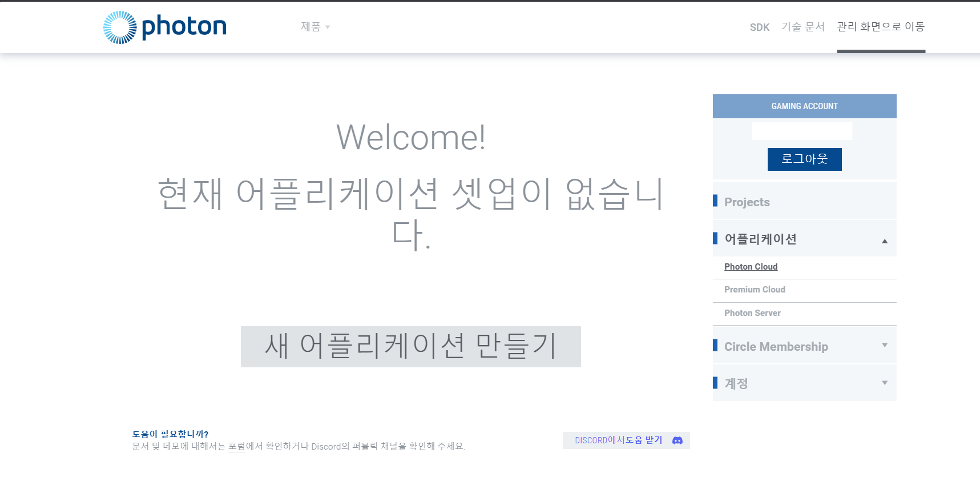
Task: Click 새 어플리케이션 만들기 button
Action: 411,347
